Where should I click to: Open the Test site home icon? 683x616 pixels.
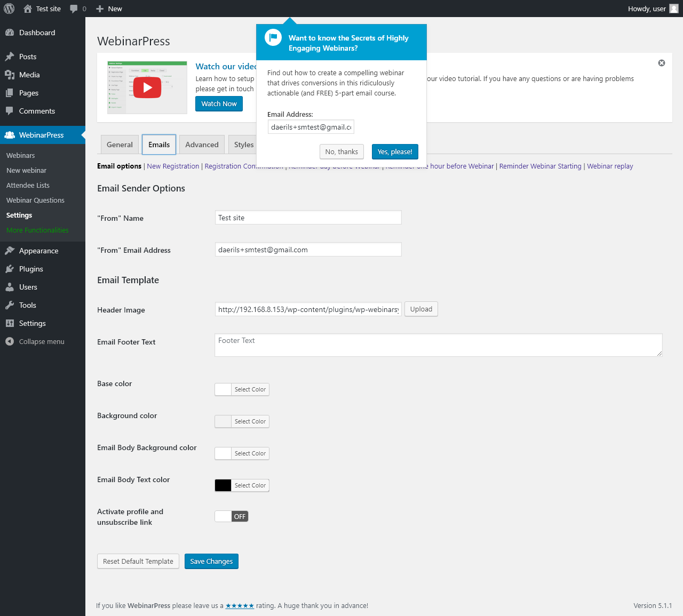pos(28,9)
